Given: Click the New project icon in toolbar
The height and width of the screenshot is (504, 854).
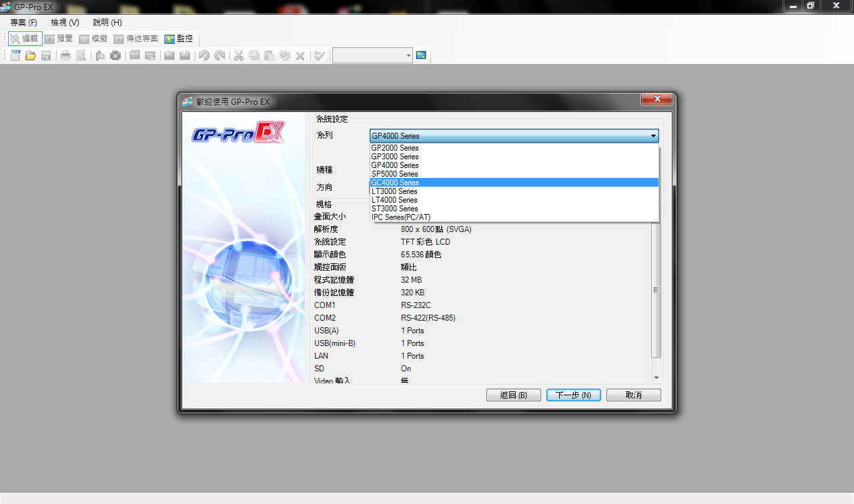Looking at the screenshot, I should coord(15,55).
